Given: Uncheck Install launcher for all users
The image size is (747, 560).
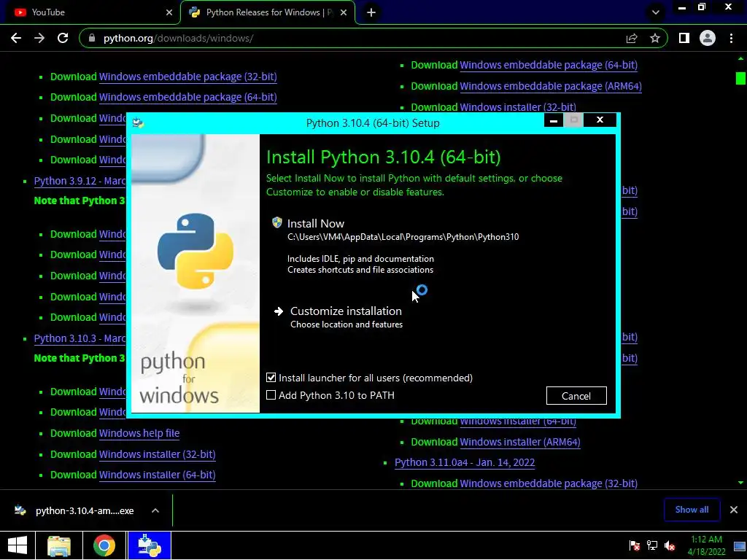Looking at the screenshot, I should [271, 378].
